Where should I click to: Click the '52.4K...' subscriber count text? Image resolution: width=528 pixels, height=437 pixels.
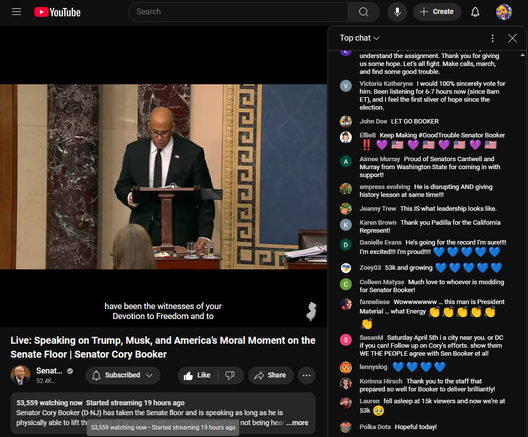(x=46, y=381)
